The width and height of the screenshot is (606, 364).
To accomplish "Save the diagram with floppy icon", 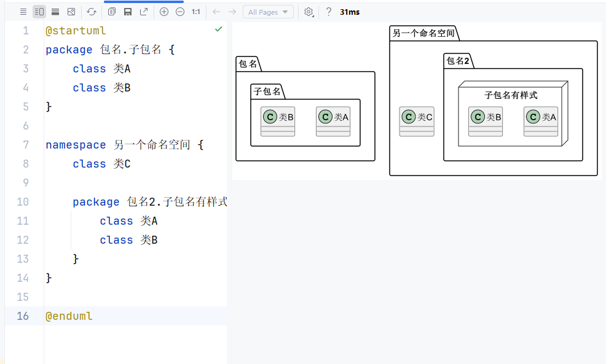I will click(128, 12).
